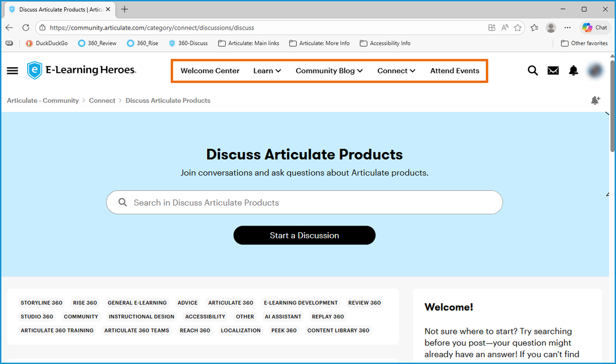Open the Favorites list icon
The height and width of the screenshot is (364, 616).
[x=534, y=28]
